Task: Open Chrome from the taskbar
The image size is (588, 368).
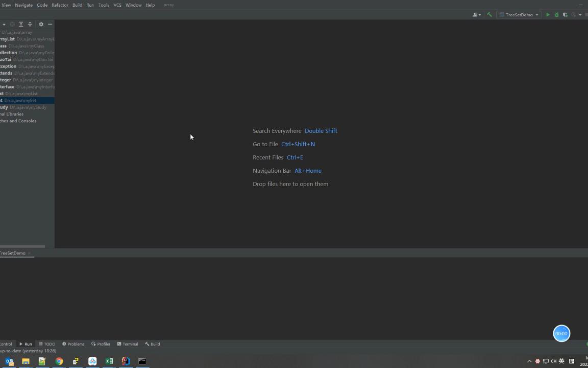Action: tap(59, 361)
